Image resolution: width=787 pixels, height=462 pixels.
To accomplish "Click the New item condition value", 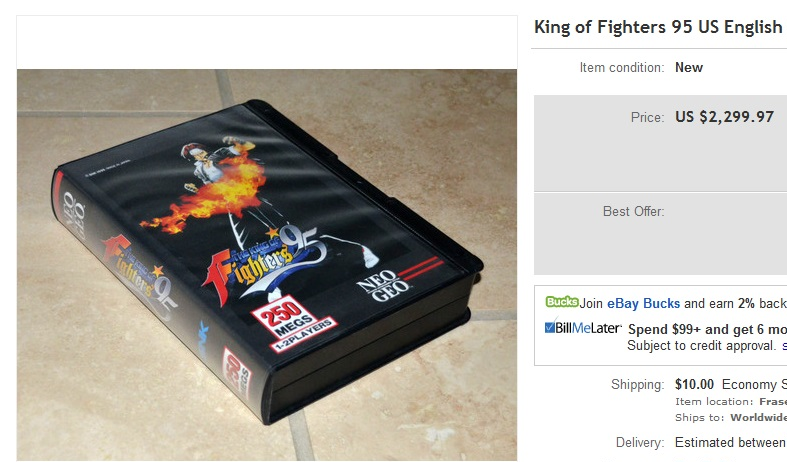I will click(689, 67).
